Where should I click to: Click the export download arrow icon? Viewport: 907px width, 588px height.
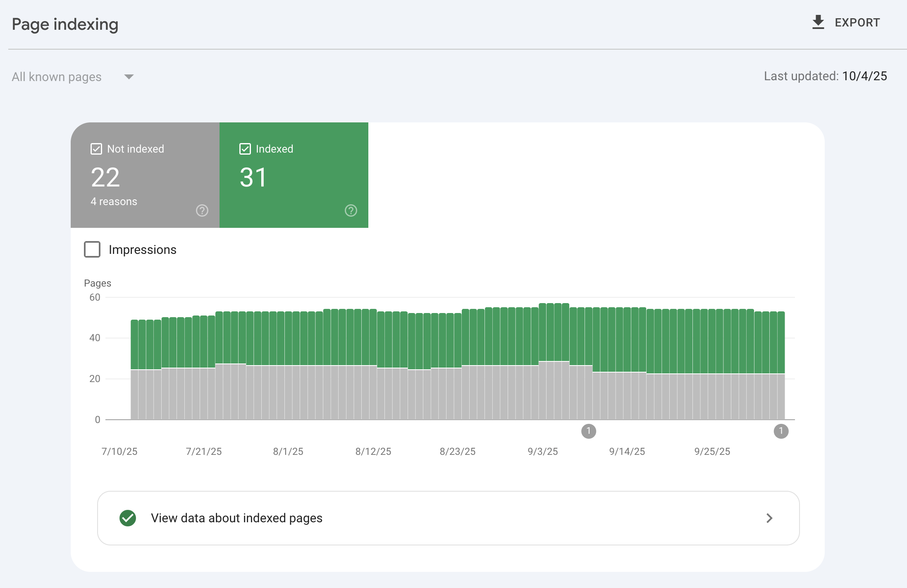point(818,22)
